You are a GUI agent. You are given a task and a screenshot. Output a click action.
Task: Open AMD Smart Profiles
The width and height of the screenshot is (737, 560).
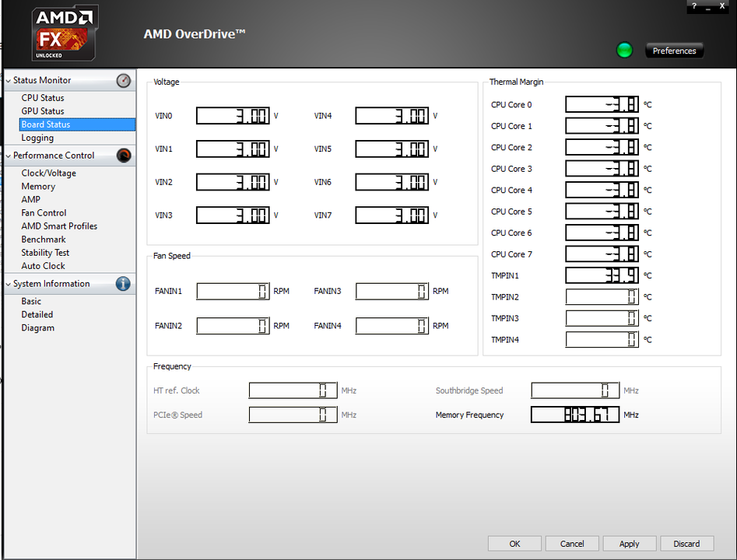[59, 226]
